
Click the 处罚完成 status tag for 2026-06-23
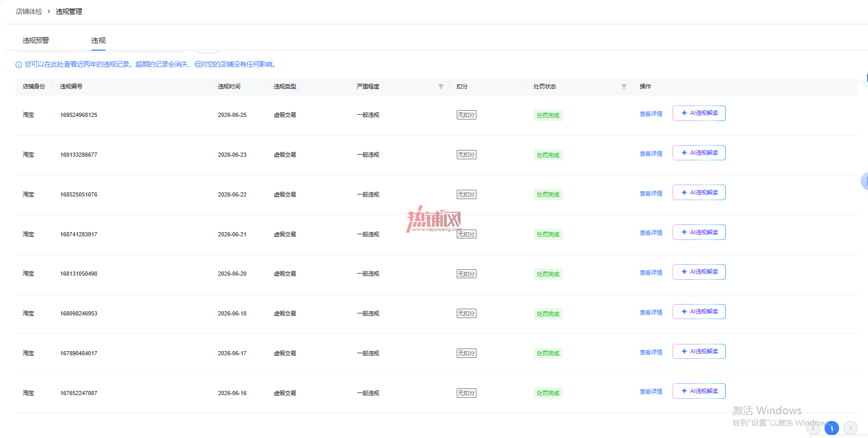pyautogui.click(x=548, y=155)
